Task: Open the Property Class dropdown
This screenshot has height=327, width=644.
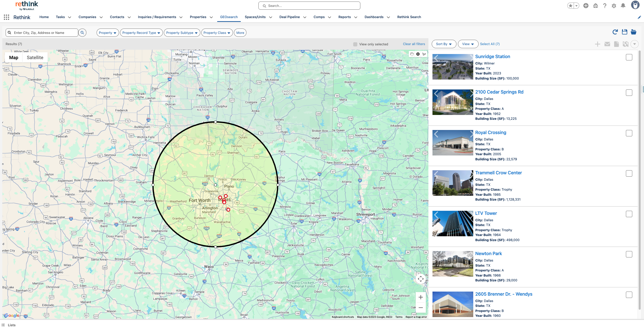Action: pyautogui.click(x=217, y=33)
